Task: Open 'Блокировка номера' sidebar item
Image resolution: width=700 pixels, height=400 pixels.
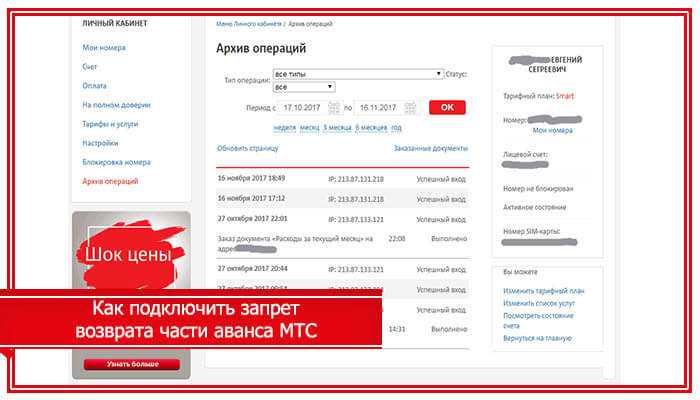Action: coord(117,162)
